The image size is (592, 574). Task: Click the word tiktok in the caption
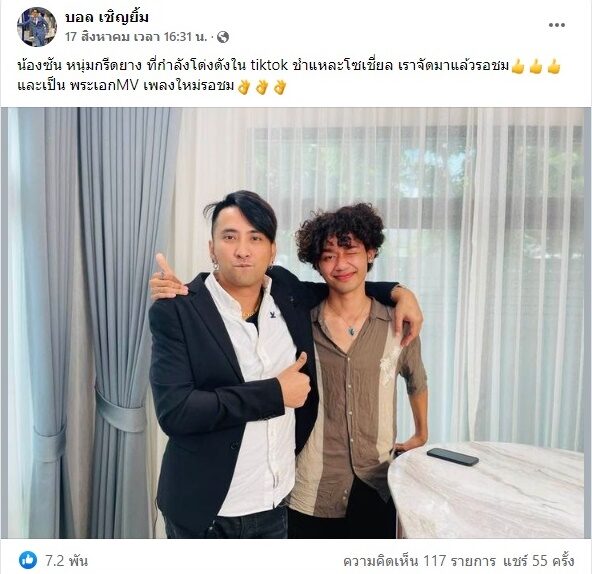269,66
